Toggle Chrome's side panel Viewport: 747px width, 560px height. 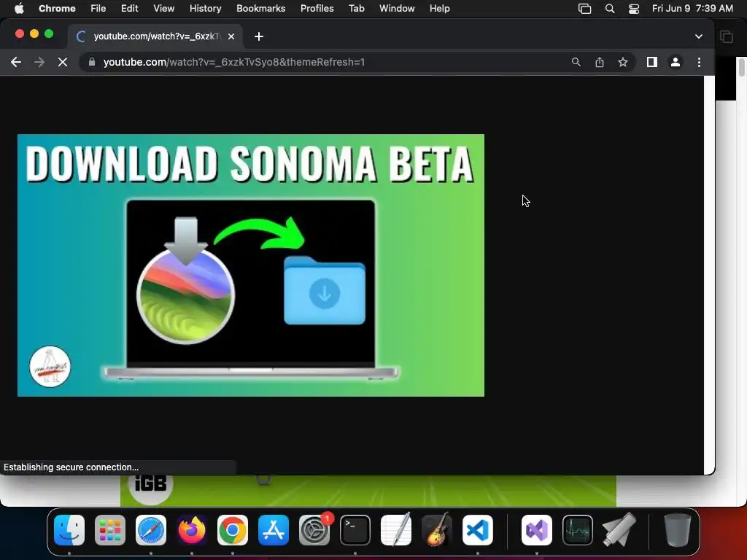(x=651, y=62)
